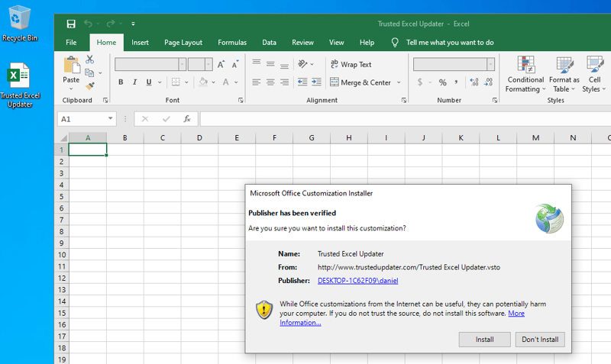Image resolution: width=611 pixels, height=364 pixels.
Task: Open Conditional Formatting menu
Action: (x=525, y=74)
